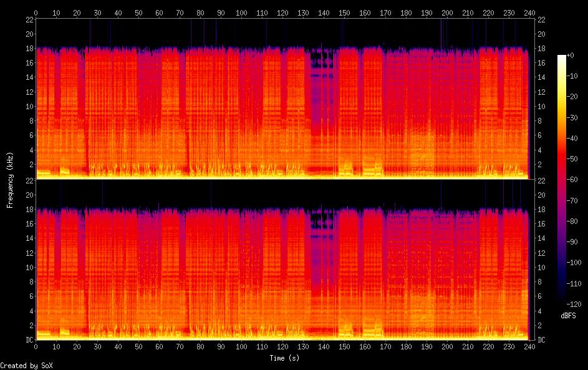Click the 'dBFS' label under the color scale
Screen dimensions: 588x370
click(568, 316)
